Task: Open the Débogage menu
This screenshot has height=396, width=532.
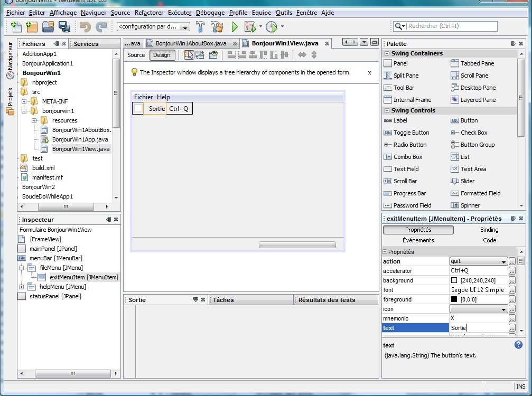Action: click(x=210, y=13)
